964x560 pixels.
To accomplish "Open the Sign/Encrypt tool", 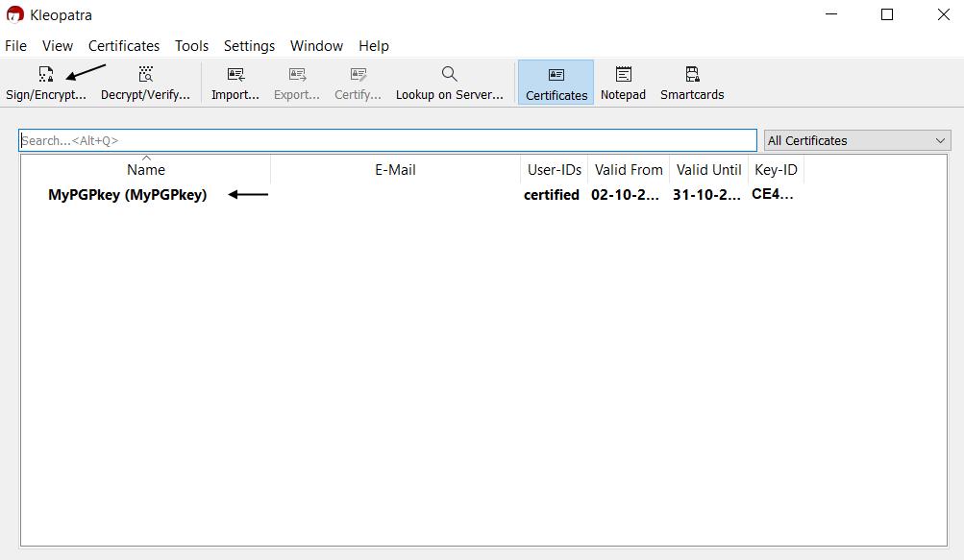I will pyautogui.click(x=46, y=83).
